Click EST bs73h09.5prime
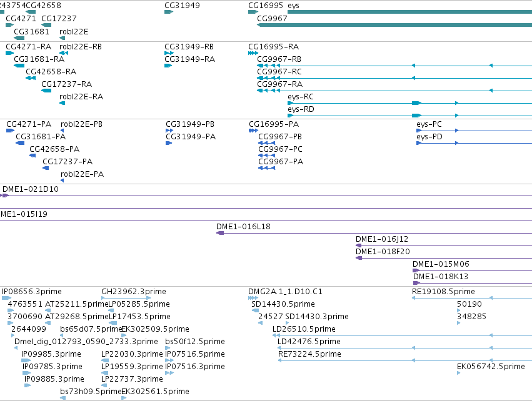This screenshot has height=401, width=532. [x=91, y=392]
